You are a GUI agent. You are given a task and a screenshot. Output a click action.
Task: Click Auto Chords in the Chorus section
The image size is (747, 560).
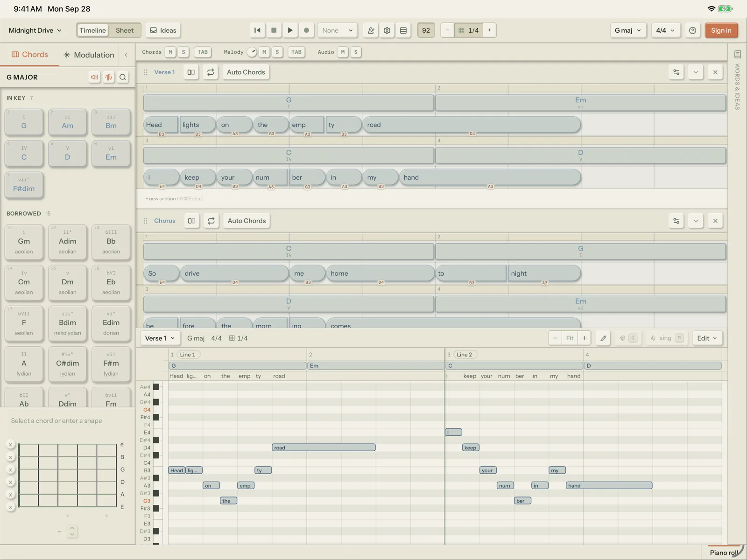[x=247, y=221]
